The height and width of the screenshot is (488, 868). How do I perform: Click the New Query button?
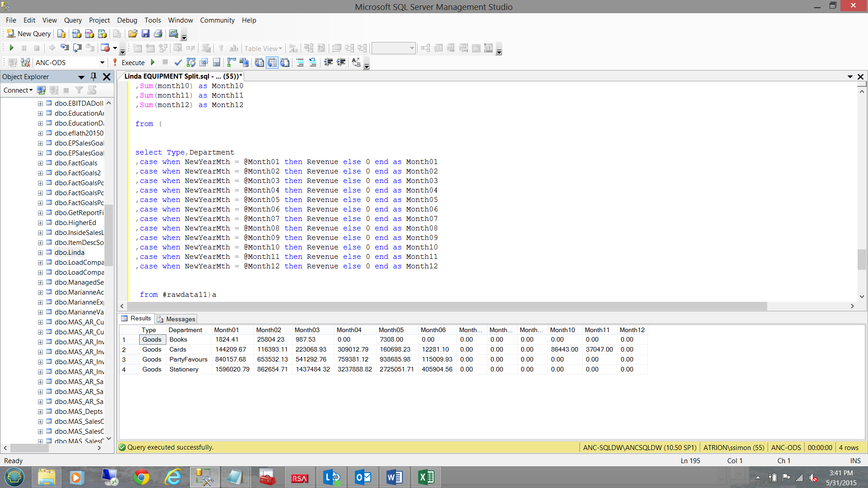coord(29,34)
